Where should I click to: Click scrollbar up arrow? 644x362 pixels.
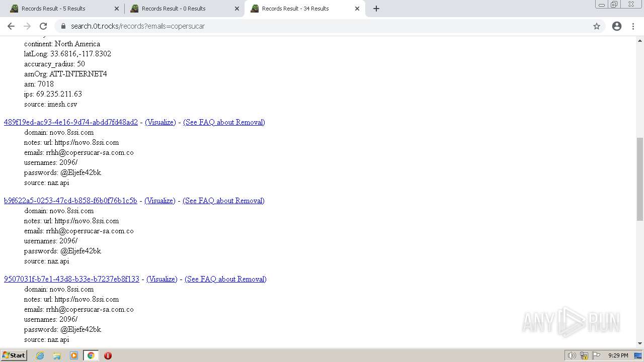click(640, 40)
